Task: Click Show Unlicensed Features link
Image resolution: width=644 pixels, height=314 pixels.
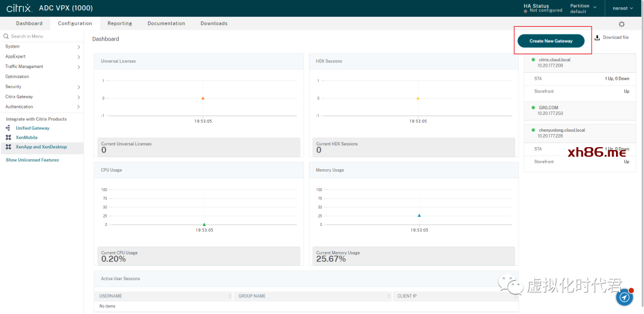Action: tap(32, 160)
